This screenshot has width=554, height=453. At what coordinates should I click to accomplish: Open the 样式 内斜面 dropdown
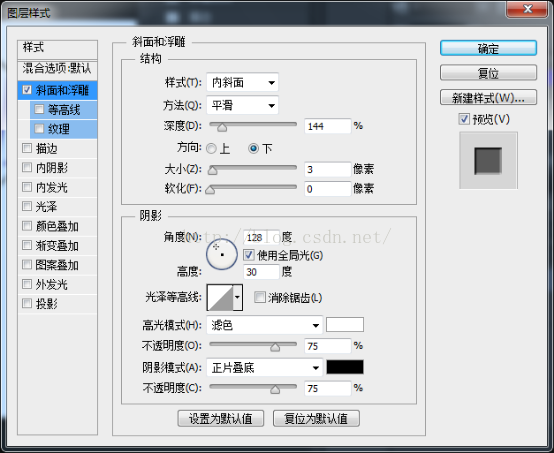pyautogui.click(x=242, y=83)
